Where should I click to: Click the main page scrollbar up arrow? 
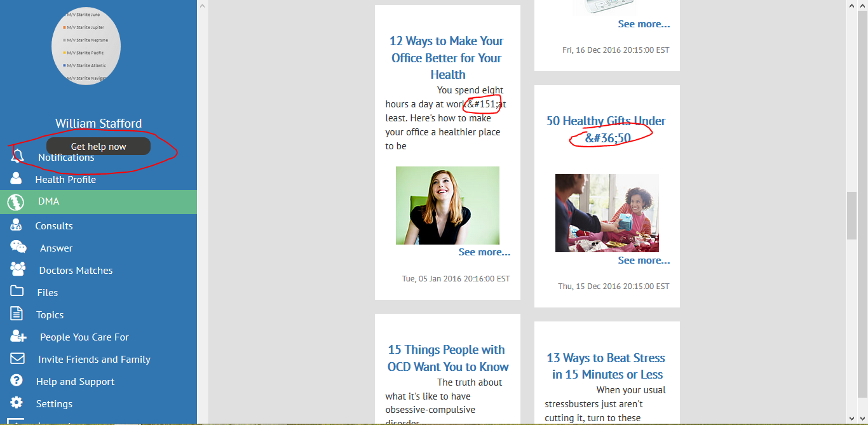tap(852, 5)
